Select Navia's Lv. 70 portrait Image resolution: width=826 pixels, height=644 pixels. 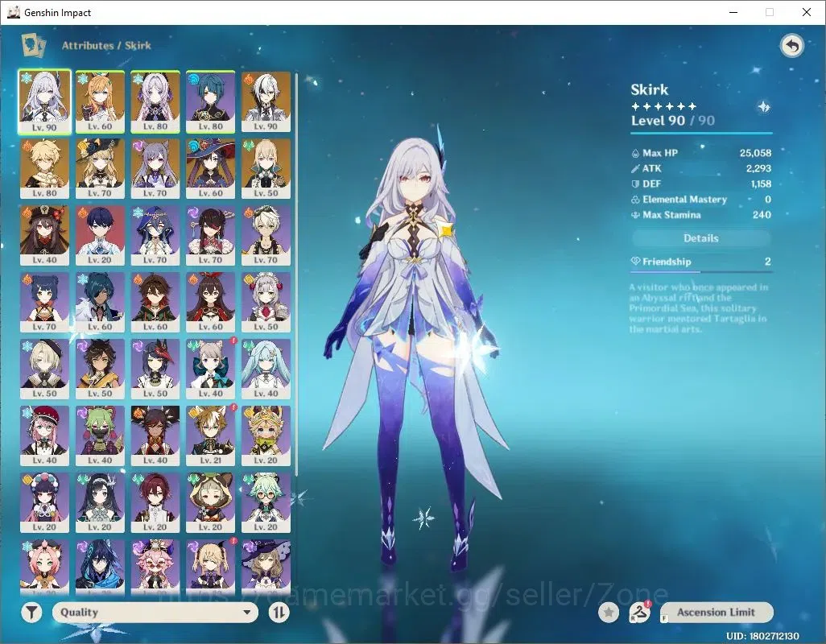(100, 169)
